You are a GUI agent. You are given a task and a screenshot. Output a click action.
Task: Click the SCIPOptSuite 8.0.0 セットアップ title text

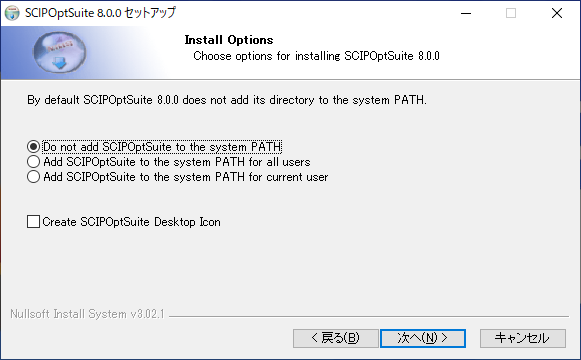[100, 13]
